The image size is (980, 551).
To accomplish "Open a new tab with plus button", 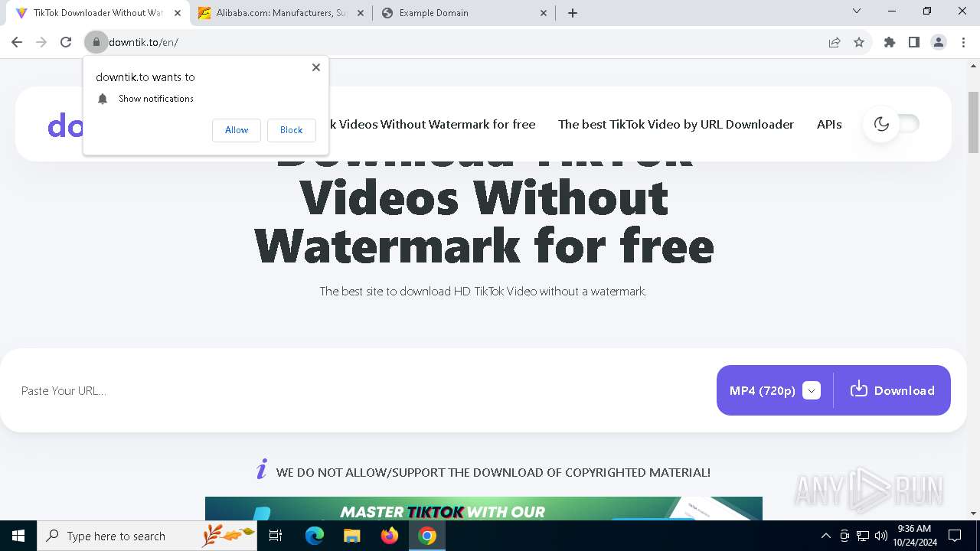I will tap(573, 12).
